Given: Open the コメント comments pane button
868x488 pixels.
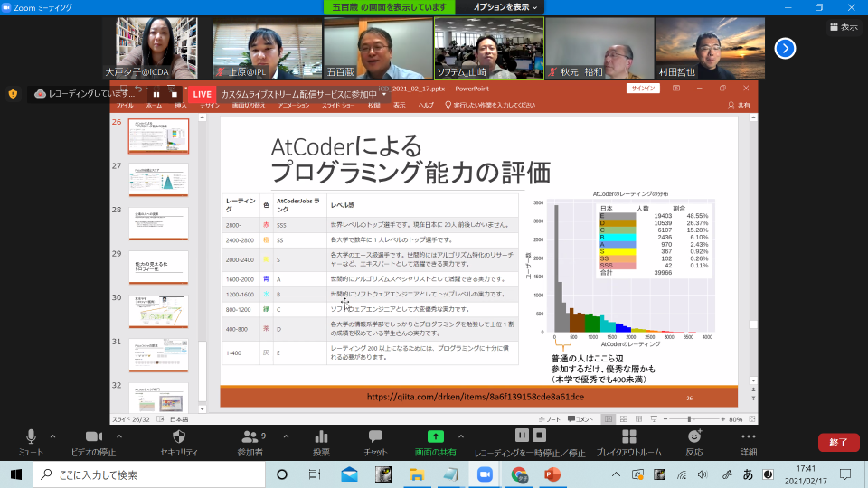Looking at the screenshot, I should pos(580,419).
